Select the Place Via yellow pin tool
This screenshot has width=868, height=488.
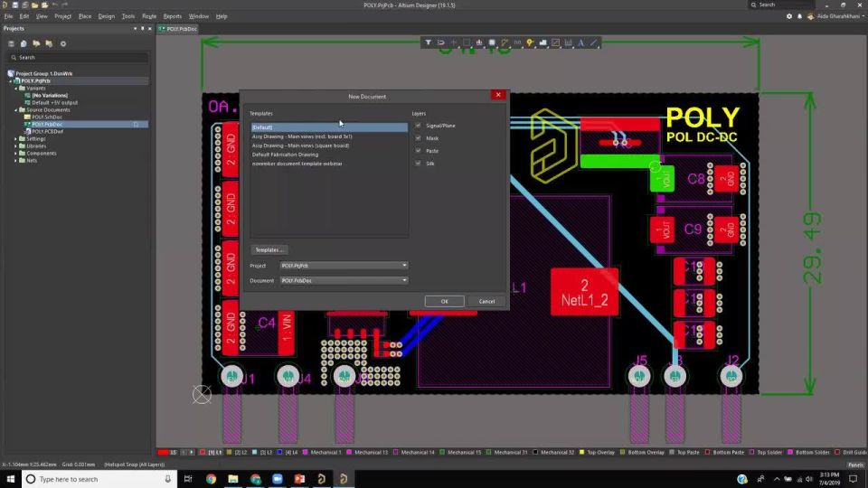(530, 42)
